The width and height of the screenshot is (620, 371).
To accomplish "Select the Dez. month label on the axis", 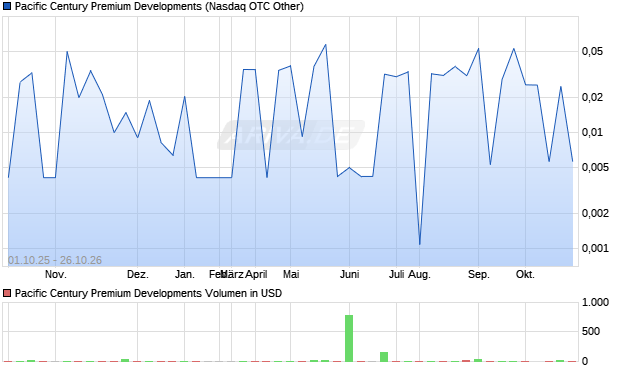I will pyautogui.click(x=138, y=274).
